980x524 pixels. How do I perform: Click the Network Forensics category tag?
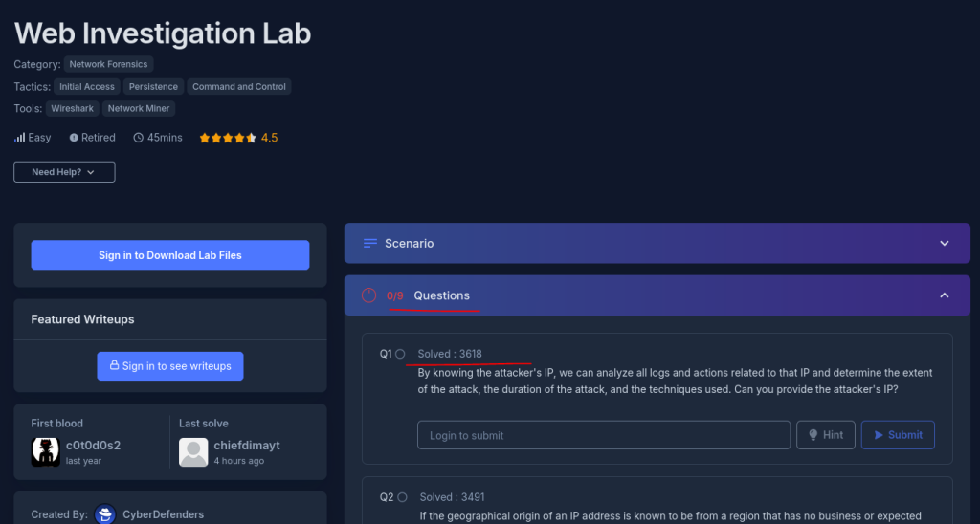pyautogui.click(x=108, y=64)
